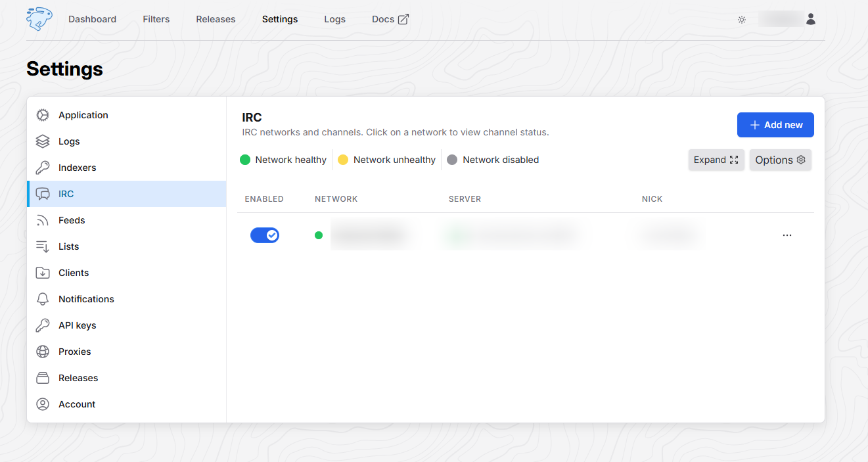Screen dimensions: 868x462
Task: Click the Clients download folder icon
Action: click(x=43, y=273)
